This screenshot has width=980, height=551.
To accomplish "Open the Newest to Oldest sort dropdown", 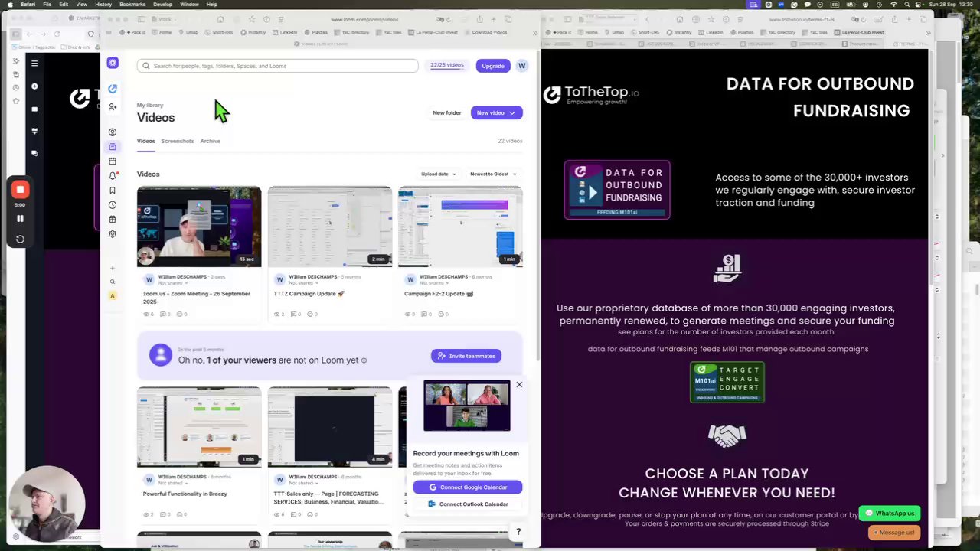I will pyautogui.click(x=493, y=174).
